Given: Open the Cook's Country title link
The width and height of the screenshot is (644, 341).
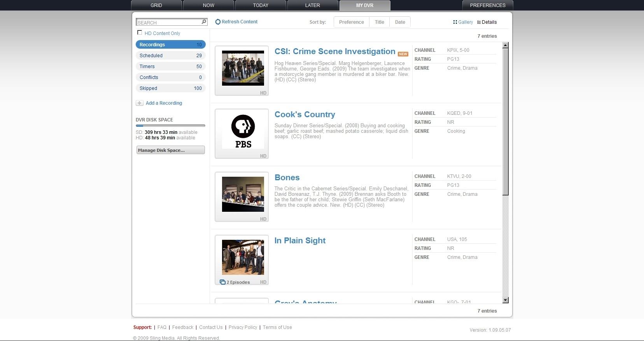Looking at the screenshot, I should tap(305, 114).
